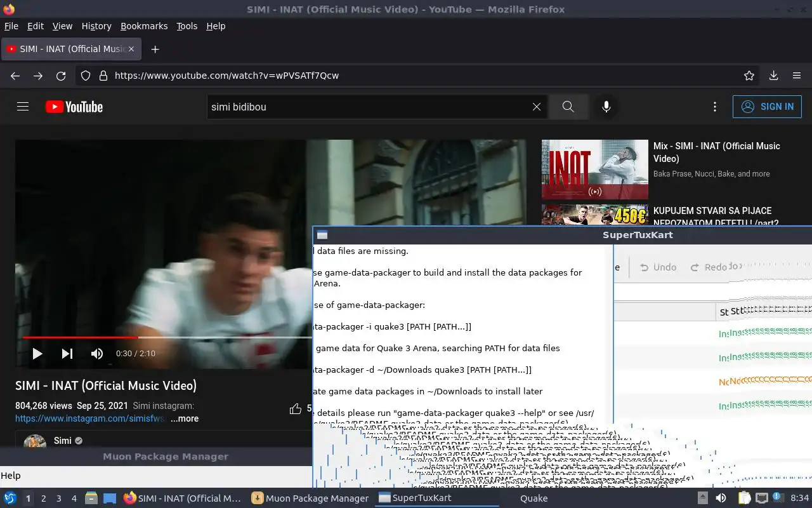Open Mix - SIMI - INAT video title
Screen dimensions: 812x508
(717, 152)
